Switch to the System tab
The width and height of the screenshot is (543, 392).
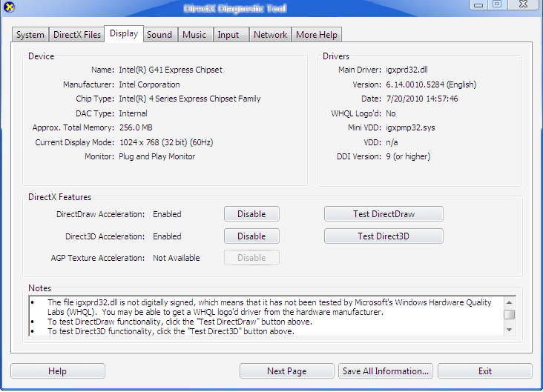point(30,35)
